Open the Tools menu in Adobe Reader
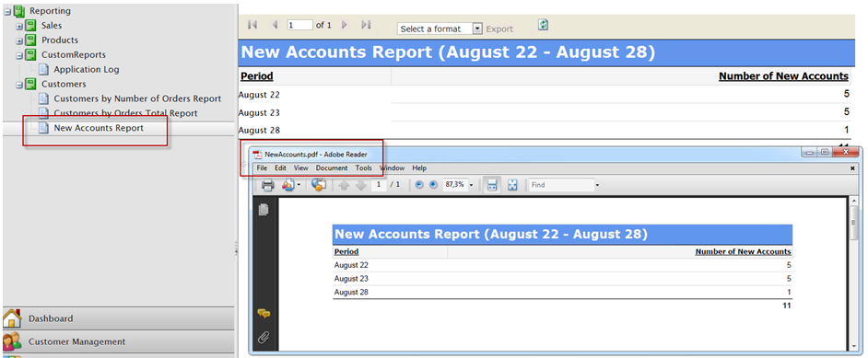This screenshot has width=868, height=358. (x=364, y=167)
